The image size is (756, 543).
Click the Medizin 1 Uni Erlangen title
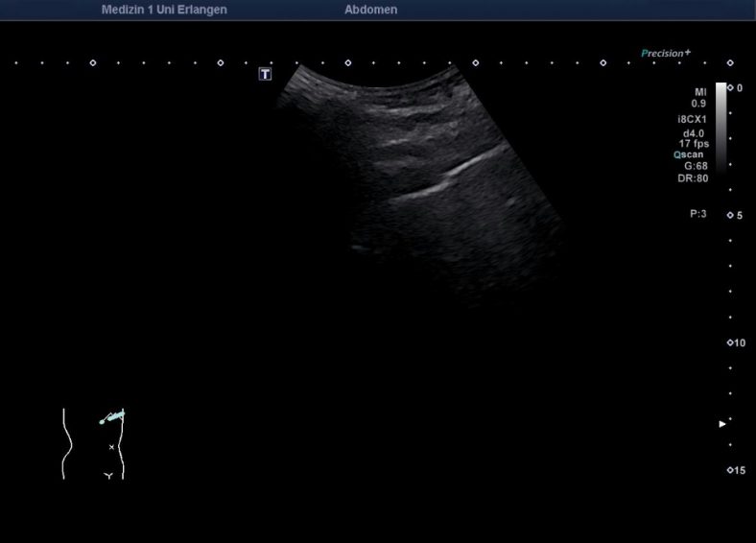(164, 10)
